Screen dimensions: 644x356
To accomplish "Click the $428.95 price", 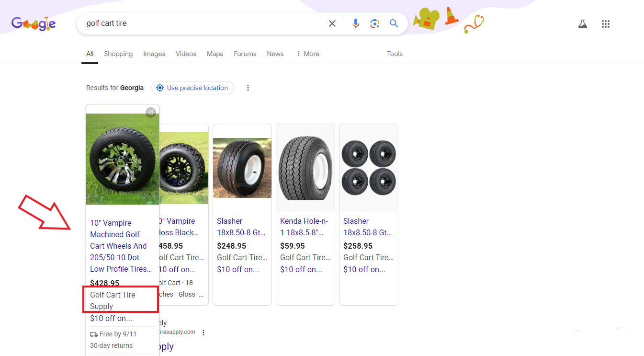I will coord(104,283).
